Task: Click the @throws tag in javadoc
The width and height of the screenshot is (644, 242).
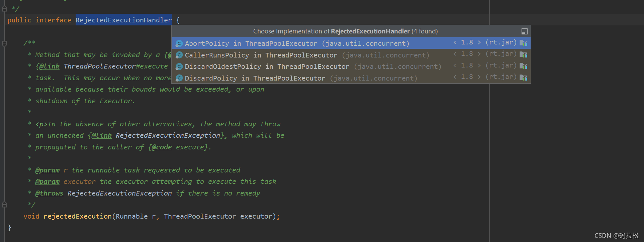Action: click(49, 193)
